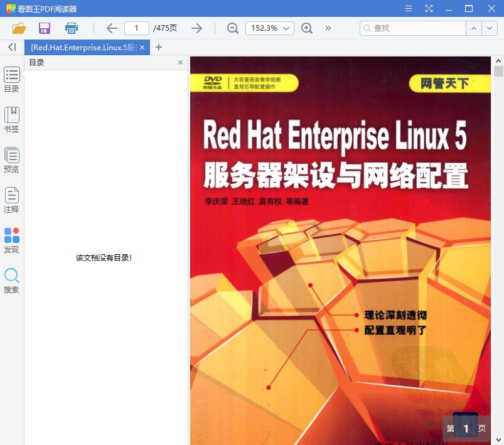Collapse the sidebar with the arrow-bar icon

pyautogui.click(x=12, y=47)
